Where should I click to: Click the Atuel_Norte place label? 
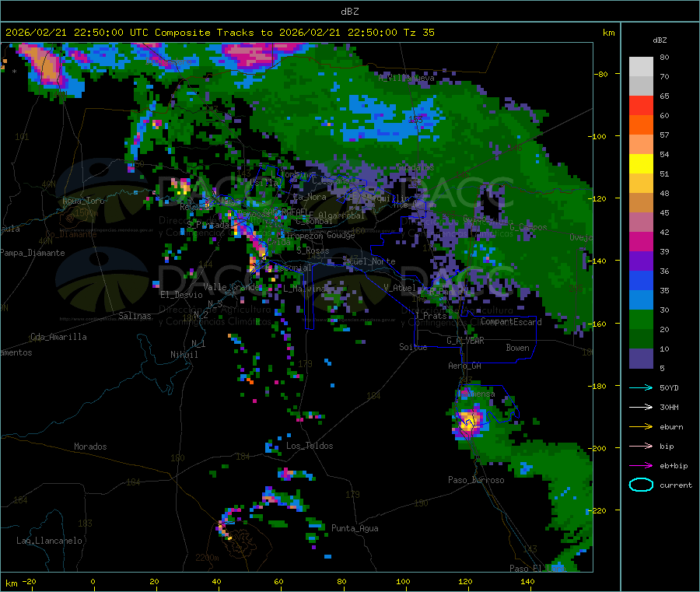coord(369,261)
